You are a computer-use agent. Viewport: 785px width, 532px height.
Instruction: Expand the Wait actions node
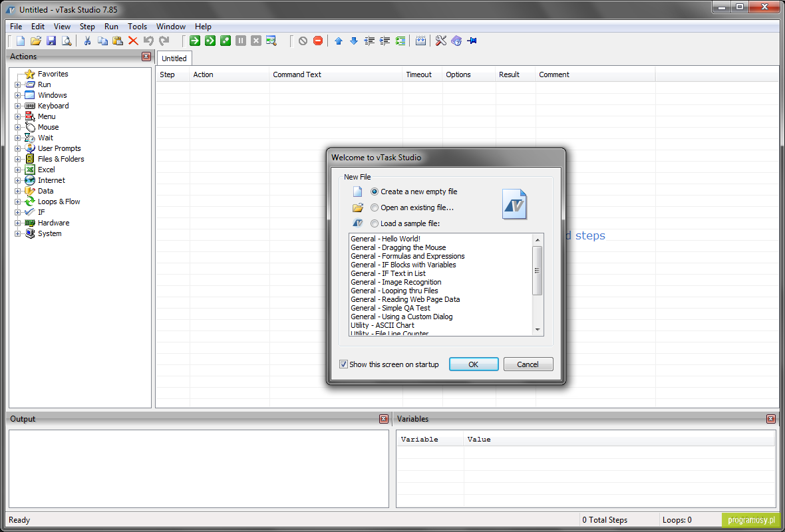17,138
